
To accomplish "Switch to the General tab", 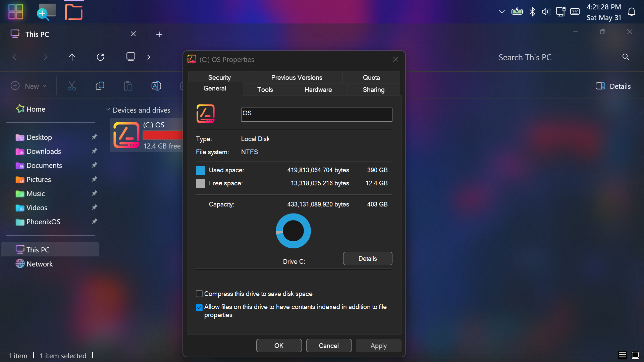I will 215,88.
